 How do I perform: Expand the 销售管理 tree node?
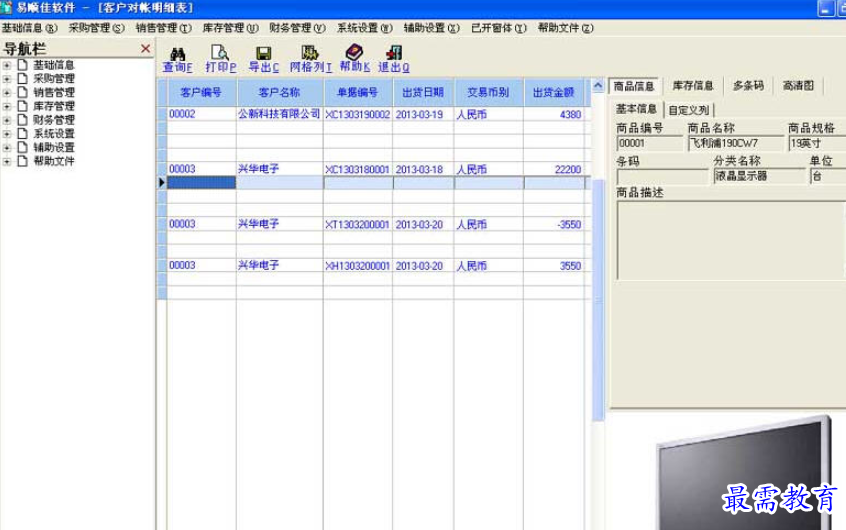(6, 93)
